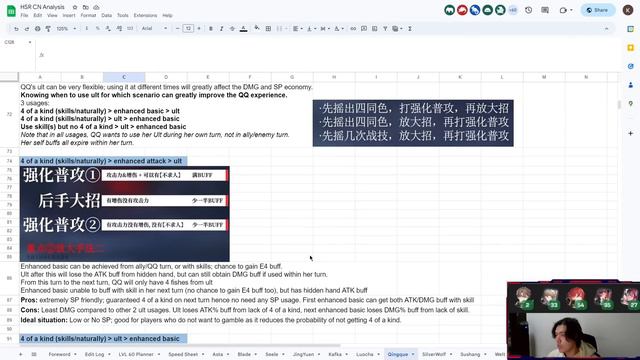Image resolution: width=640 pixels, height=360 pixels.
Task: Apply italic formatting
Action: tap(222, 29)
